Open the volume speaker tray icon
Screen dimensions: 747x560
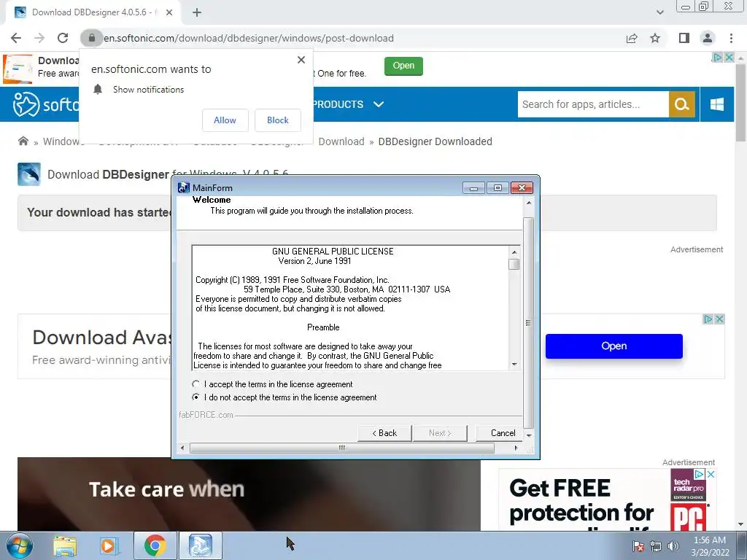pos(673,546)
